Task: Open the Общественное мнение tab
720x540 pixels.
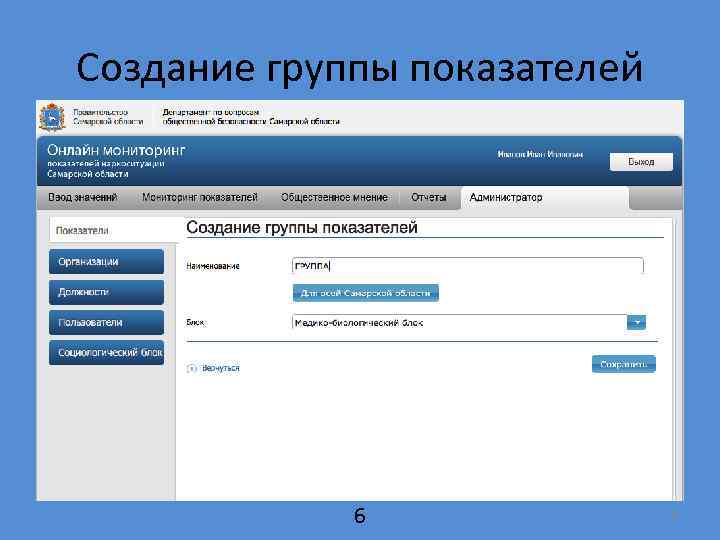Action: (x=334, y=197)
